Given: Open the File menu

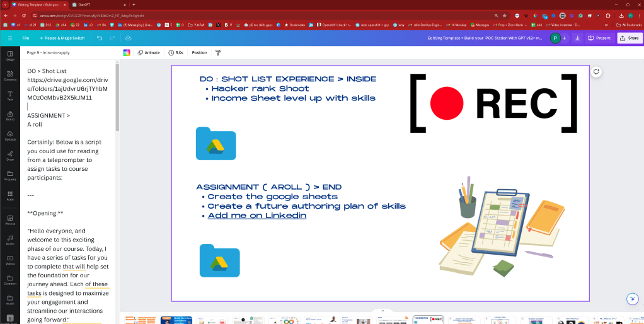Looking at the screenshot, I should click(25, 38).
